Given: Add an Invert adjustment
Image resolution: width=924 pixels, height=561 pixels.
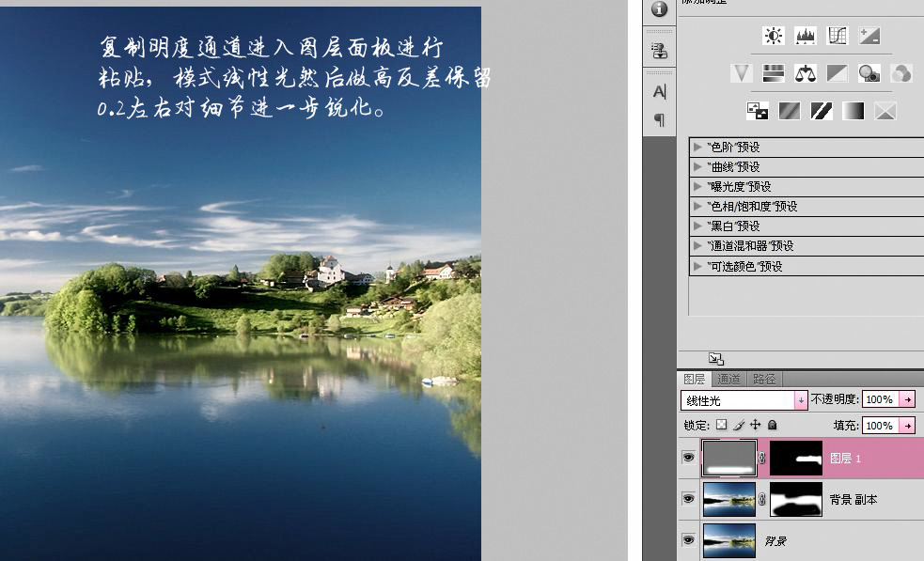Looking at the screenshot, I should click(758, 111).
